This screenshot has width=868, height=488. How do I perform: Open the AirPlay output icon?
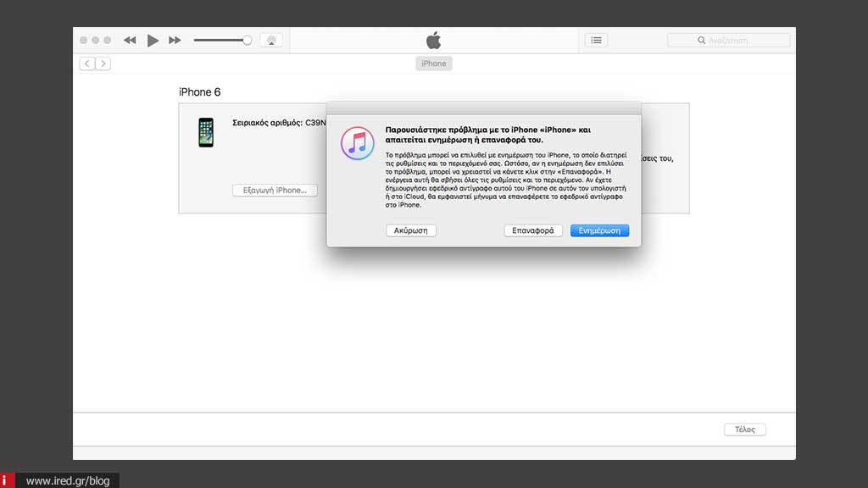pyautogui.click(x=271, y=41)
